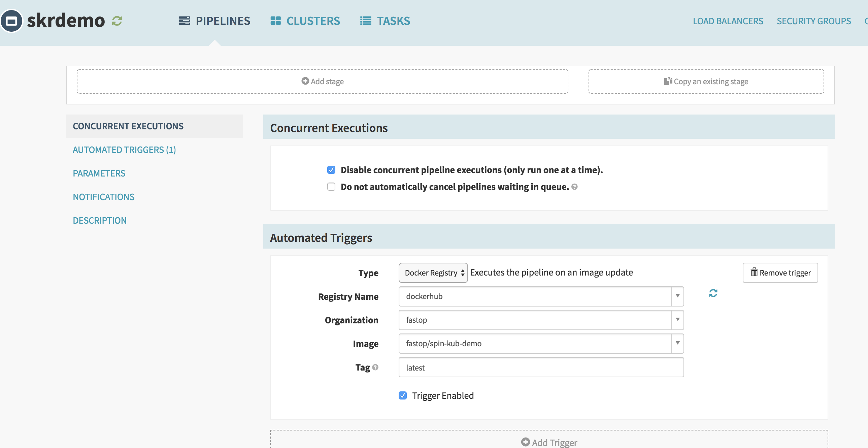Click Copy an existing stage
Viewport: 868px width, 448px height.
click(706, 82)
